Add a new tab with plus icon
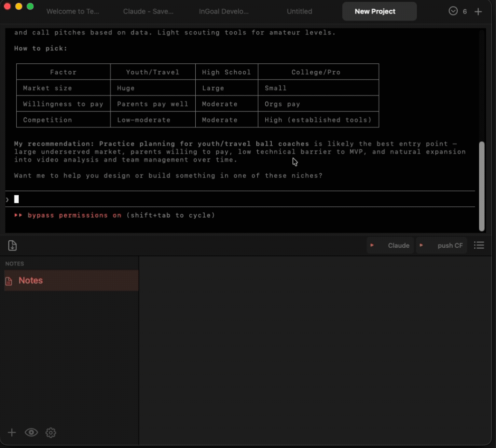The width and height of the screenshot is (496, 448). pyautogui.click(x=478, y=12)
